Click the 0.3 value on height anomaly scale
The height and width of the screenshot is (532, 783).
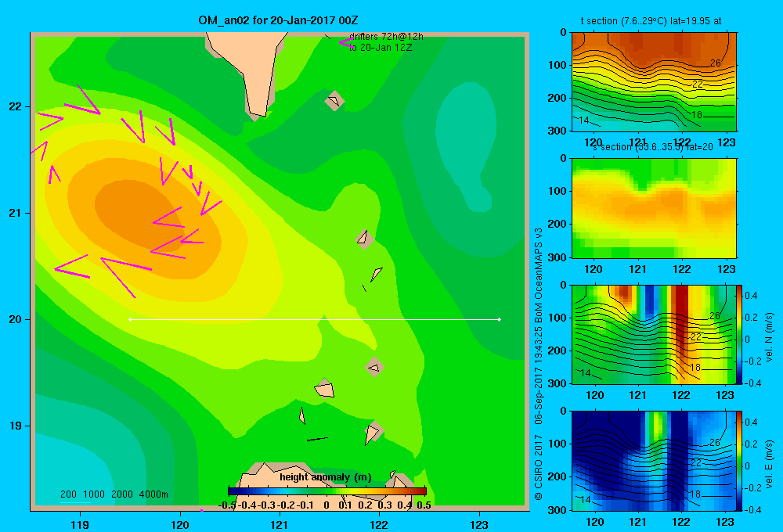tap(384, 505)
